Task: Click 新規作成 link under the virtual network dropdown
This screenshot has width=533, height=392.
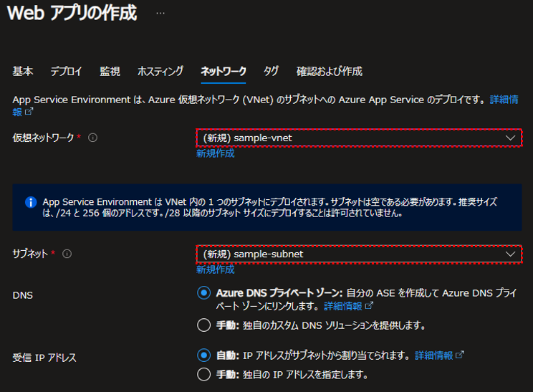Action: click(x=216, y=153)
